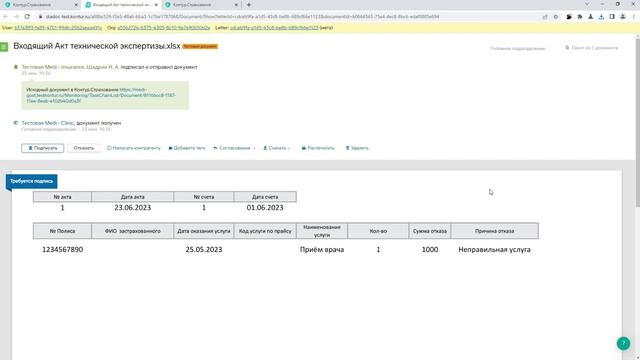This screenshot has height=360, width=640.
Task: Expand the Скачать dropdown
Action: tap(276, 148)
